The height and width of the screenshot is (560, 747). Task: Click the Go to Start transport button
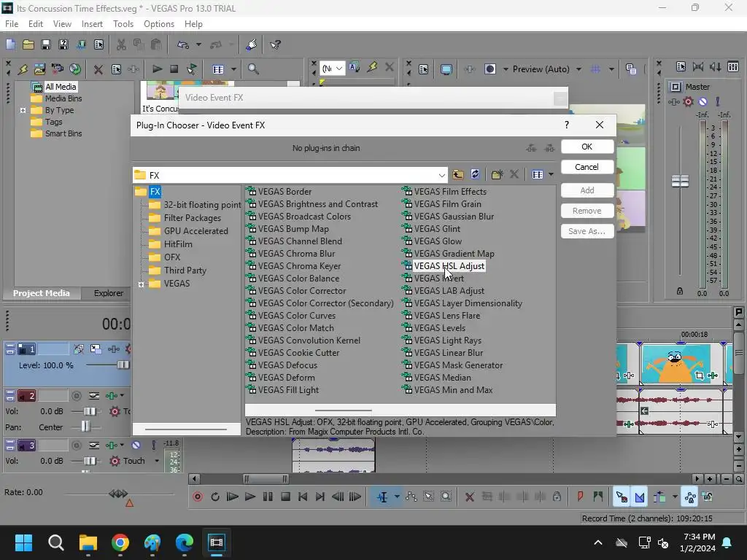303,497
